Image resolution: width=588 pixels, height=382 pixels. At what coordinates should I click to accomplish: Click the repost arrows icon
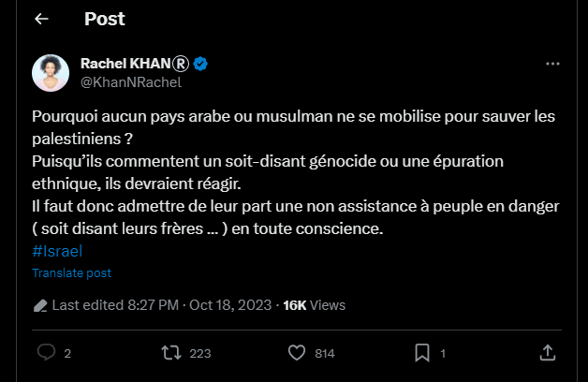[170, 353]
